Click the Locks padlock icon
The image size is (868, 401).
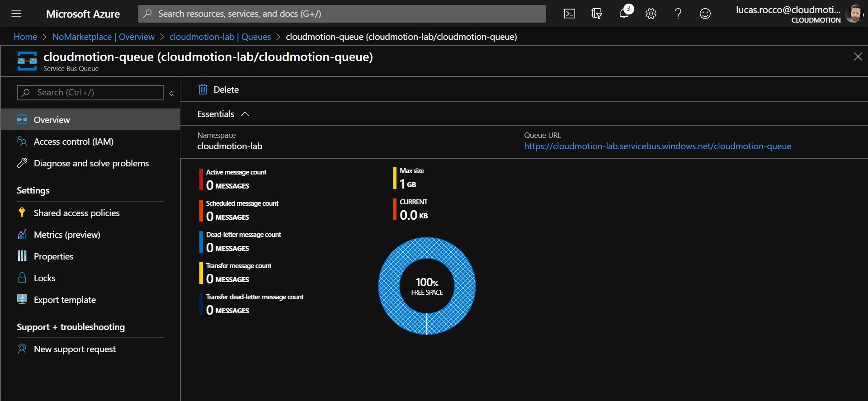pyautogui.click(x=22, y=278)
